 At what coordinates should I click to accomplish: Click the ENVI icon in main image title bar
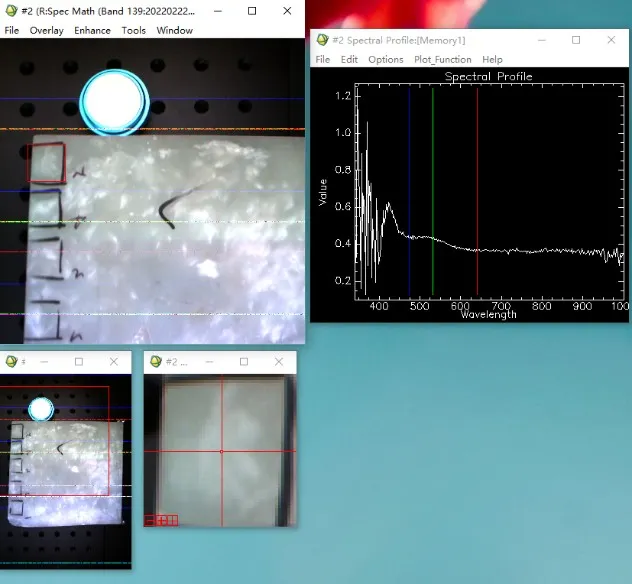(10, 11)
